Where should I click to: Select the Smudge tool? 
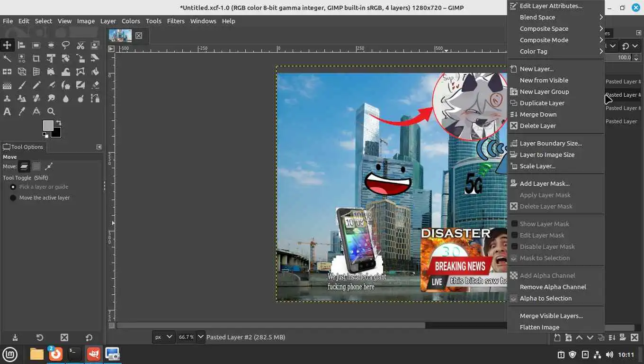click(51, 99)
